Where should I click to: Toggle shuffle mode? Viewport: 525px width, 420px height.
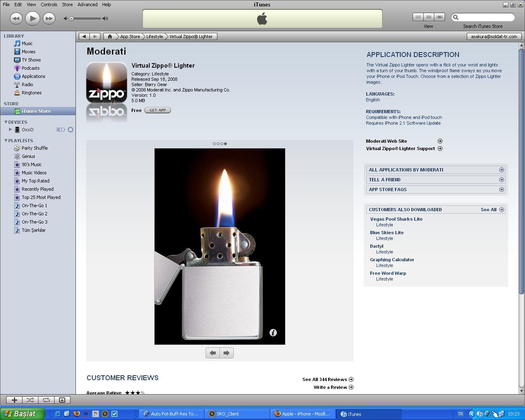click(30, 400)
